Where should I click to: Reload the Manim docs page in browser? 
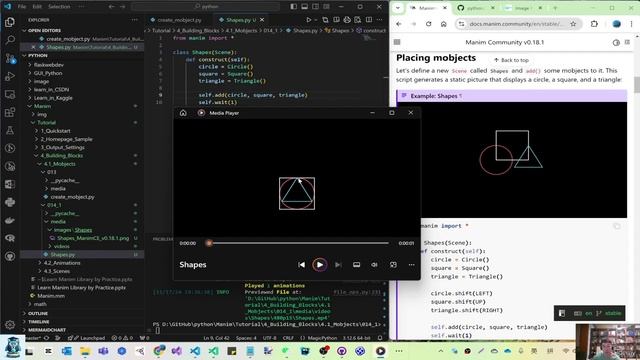tap(429, 24)
